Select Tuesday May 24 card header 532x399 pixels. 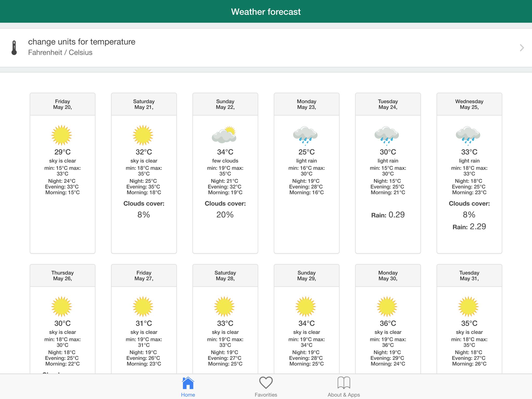click(388, 104)
